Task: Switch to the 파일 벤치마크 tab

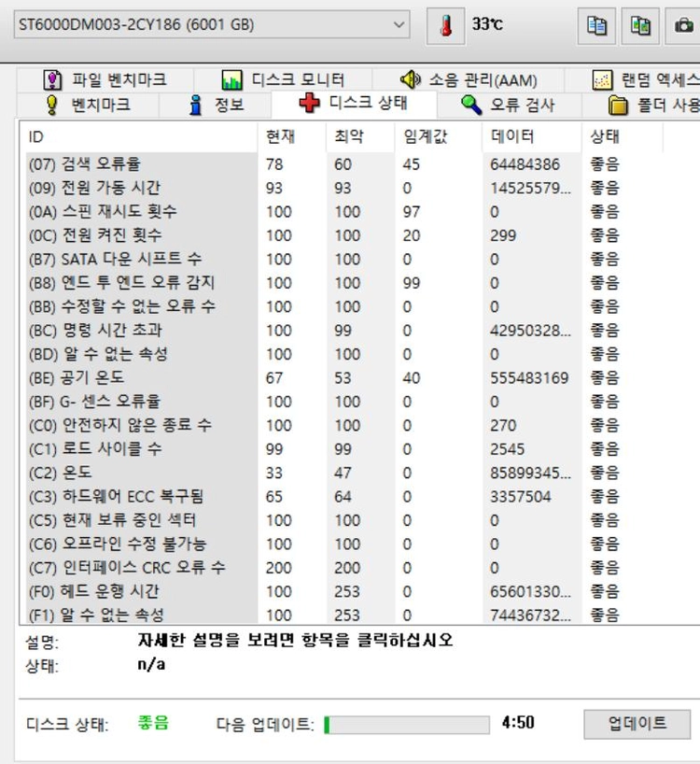Action: (105, 80)
